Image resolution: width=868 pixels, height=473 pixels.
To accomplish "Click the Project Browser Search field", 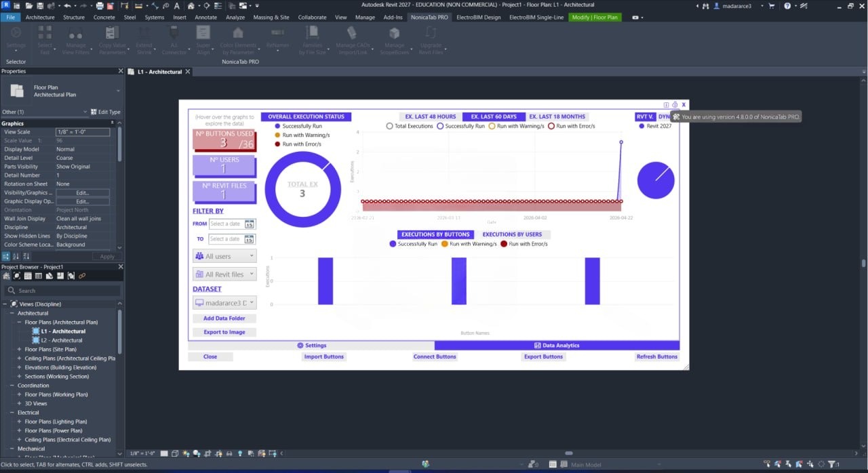I will tap(61, 291).
